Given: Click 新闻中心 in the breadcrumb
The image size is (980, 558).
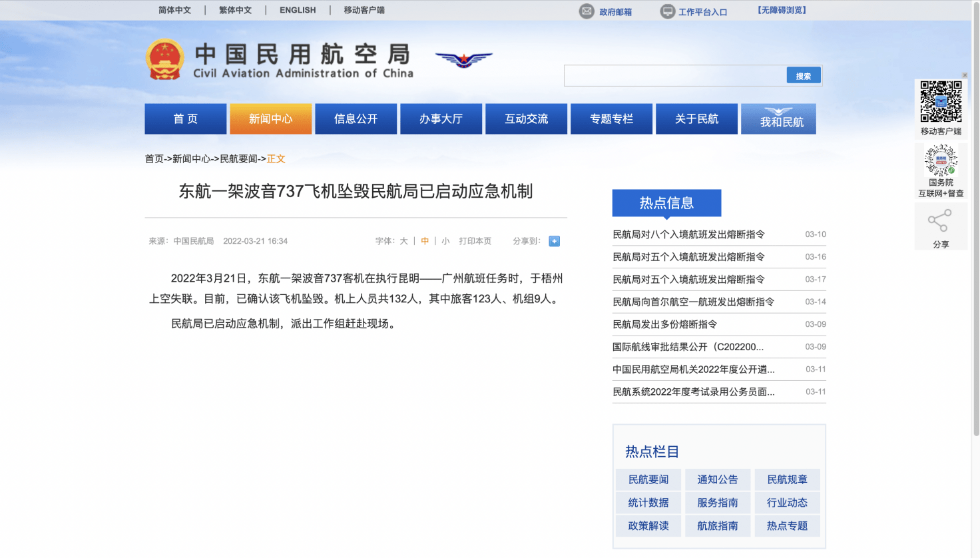Looking at the screenshot, I should click(x=191, y=158).
